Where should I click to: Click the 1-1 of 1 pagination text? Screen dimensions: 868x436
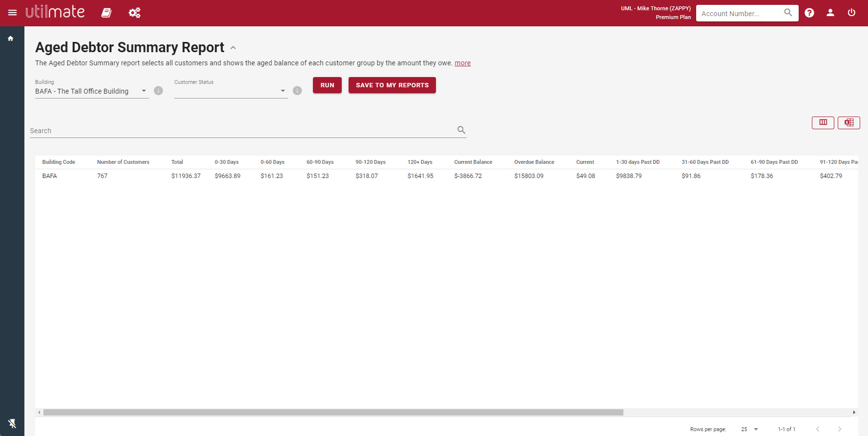[x=786, y=429]
